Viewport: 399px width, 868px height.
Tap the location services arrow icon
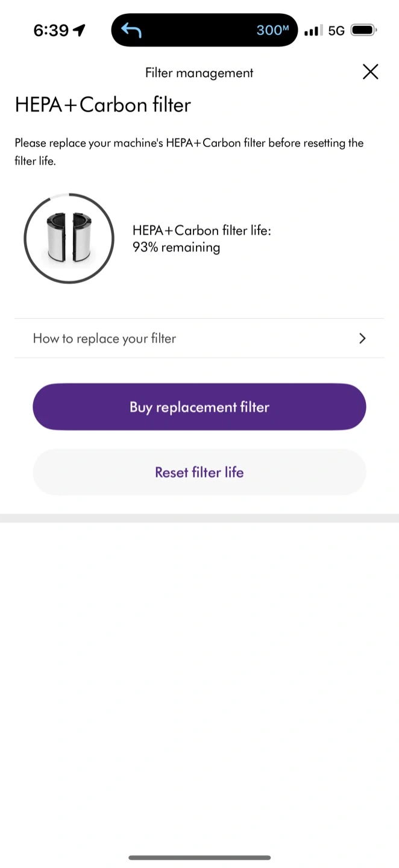79,30
